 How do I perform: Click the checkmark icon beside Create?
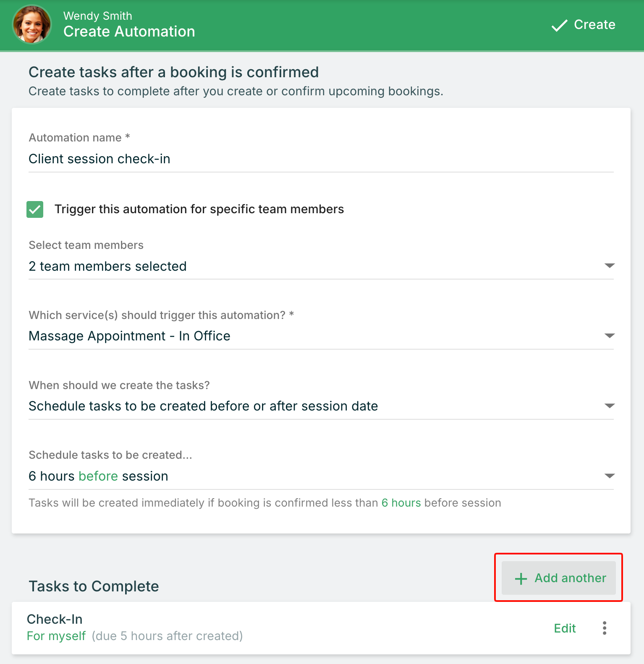(x=559, y=25)
